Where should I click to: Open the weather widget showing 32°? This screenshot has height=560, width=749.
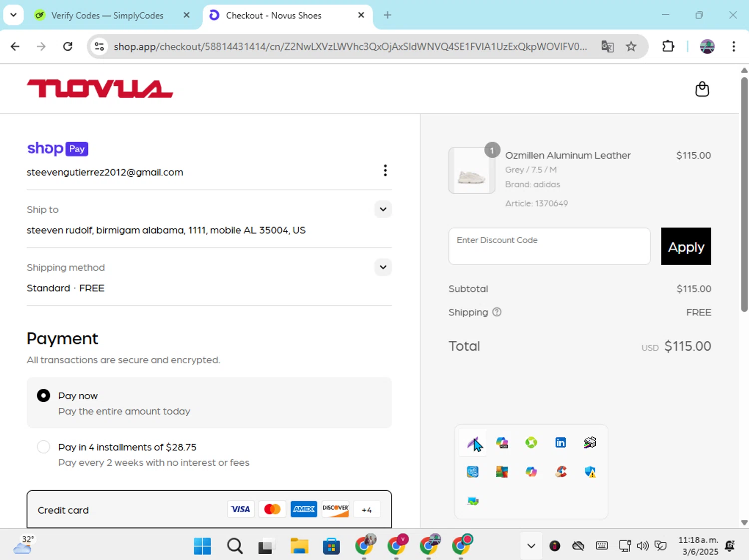(23, 545)
